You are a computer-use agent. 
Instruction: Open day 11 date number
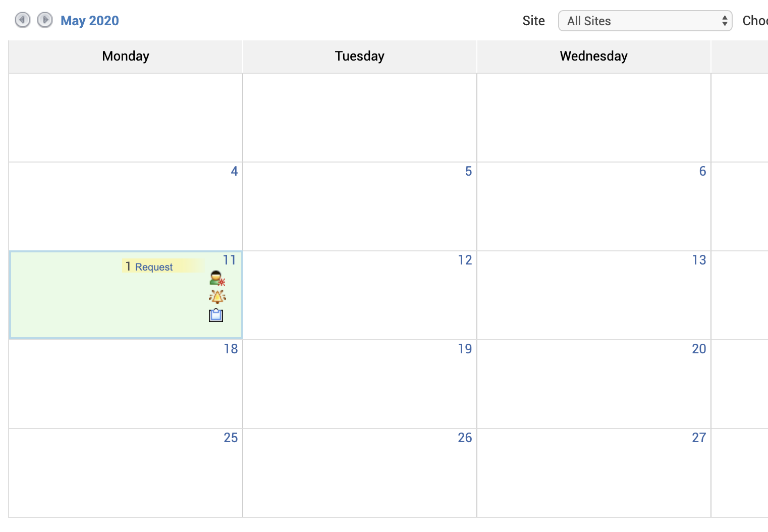pos(230,260)
